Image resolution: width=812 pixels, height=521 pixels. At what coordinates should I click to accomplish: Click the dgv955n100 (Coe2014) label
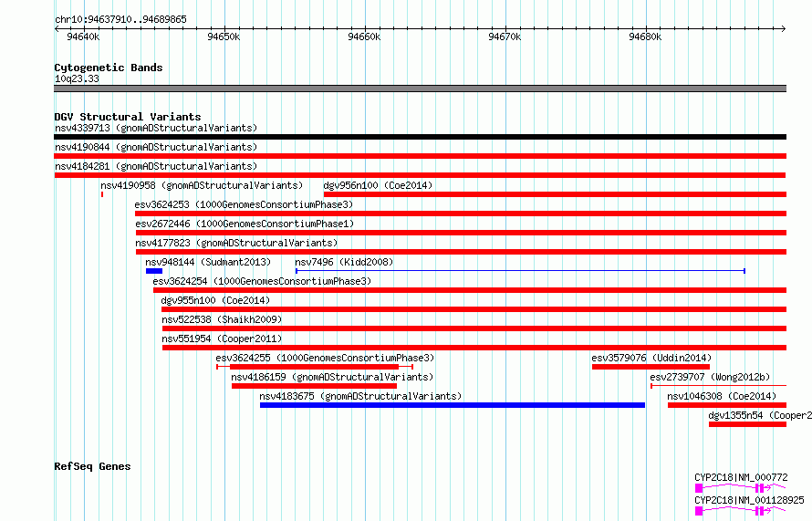[x=215, y=300]
